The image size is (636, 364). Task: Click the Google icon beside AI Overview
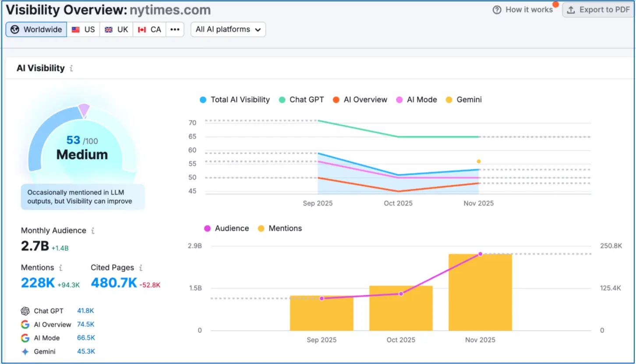click(25, 325)
